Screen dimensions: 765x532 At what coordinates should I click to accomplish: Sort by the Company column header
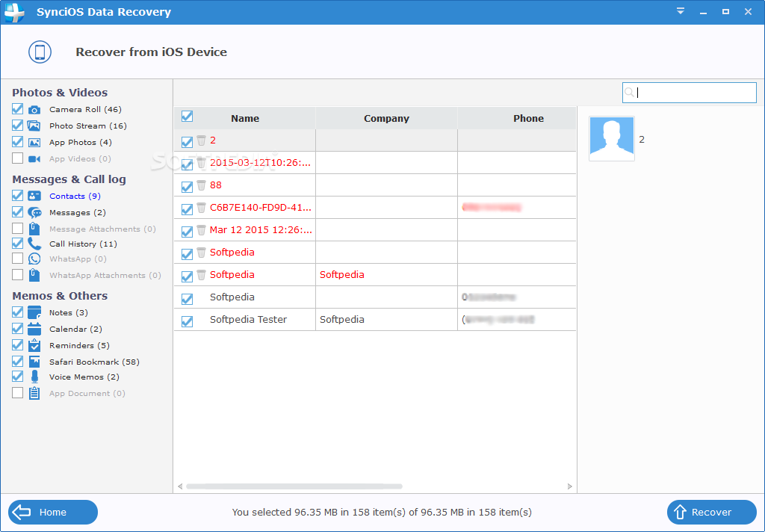[386, 118]
